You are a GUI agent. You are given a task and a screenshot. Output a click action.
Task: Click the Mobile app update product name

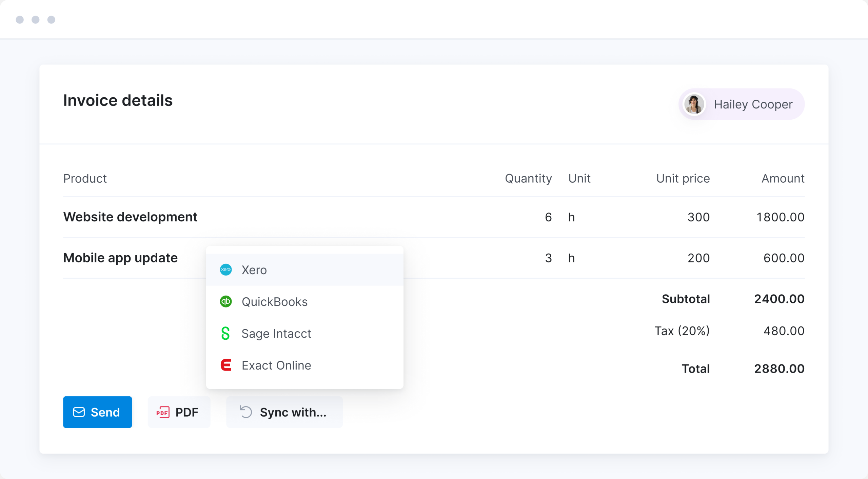click(120, 258)
